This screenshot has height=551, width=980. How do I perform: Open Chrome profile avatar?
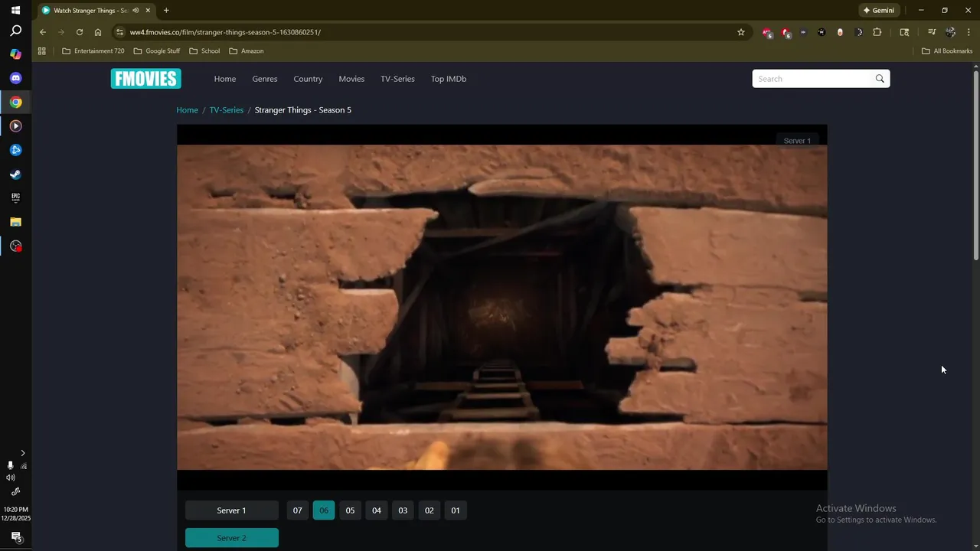tap(950, 32)
